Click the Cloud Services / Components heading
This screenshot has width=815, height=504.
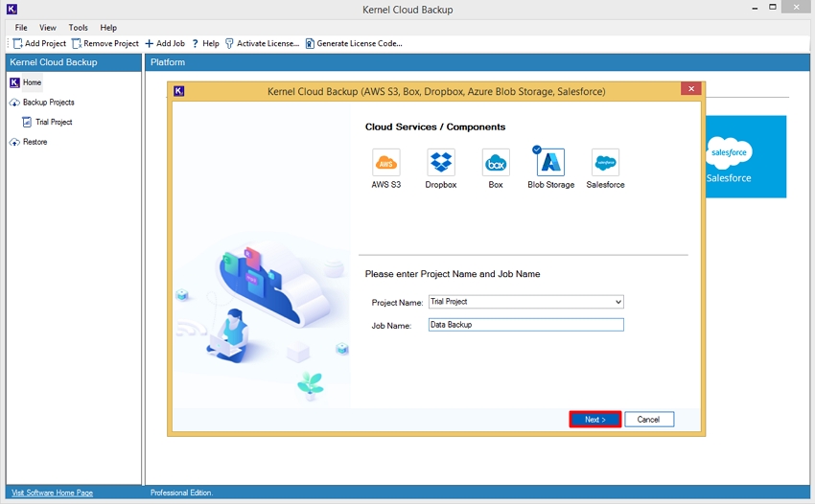[x=435, y=126]
